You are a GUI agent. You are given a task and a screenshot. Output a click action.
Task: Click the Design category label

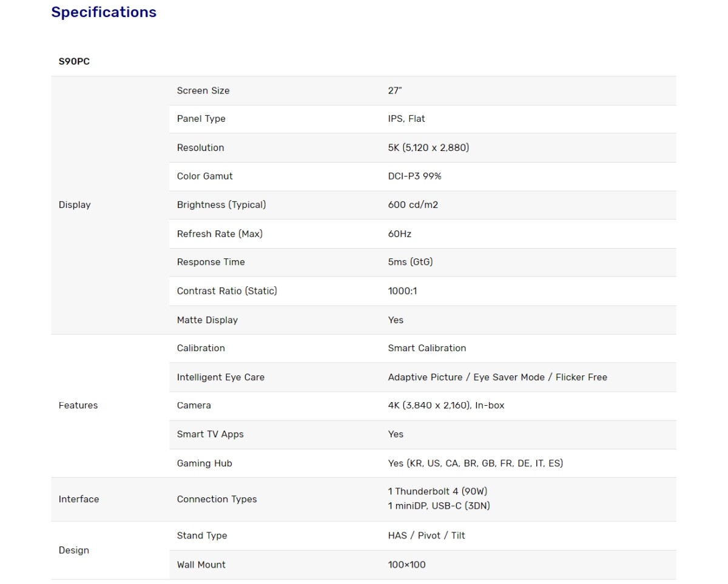point(74,550)
